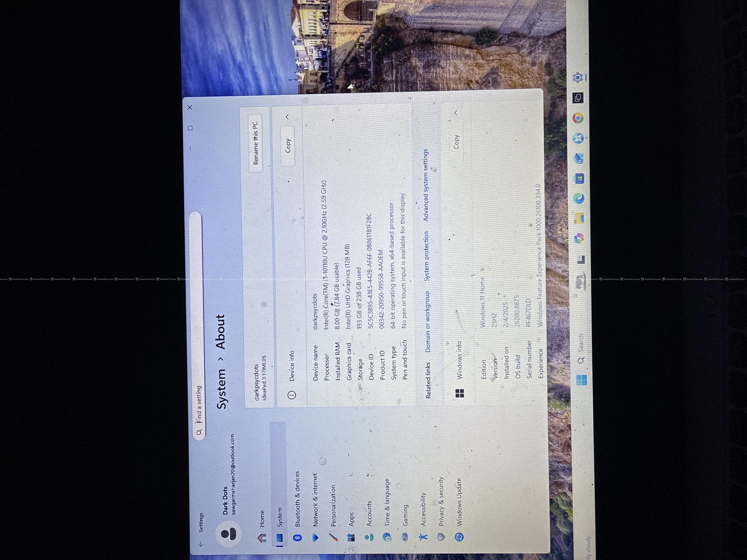This screenshot has width=747, height=560.
Task: Select the serial number PF467DLD
Action: [528, 313]
